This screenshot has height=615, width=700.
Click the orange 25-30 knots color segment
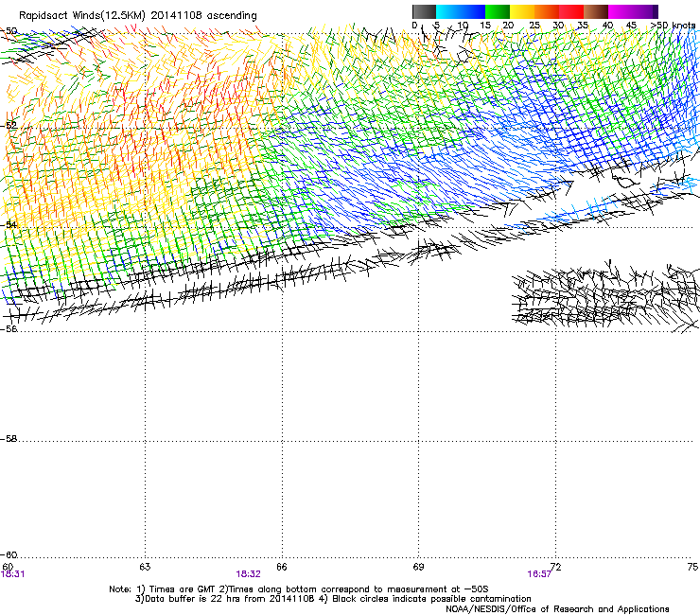click(x=547, y=11)
